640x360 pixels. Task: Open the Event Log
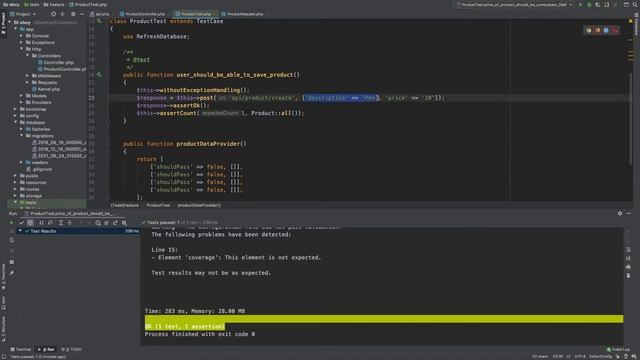coord(618,349)
